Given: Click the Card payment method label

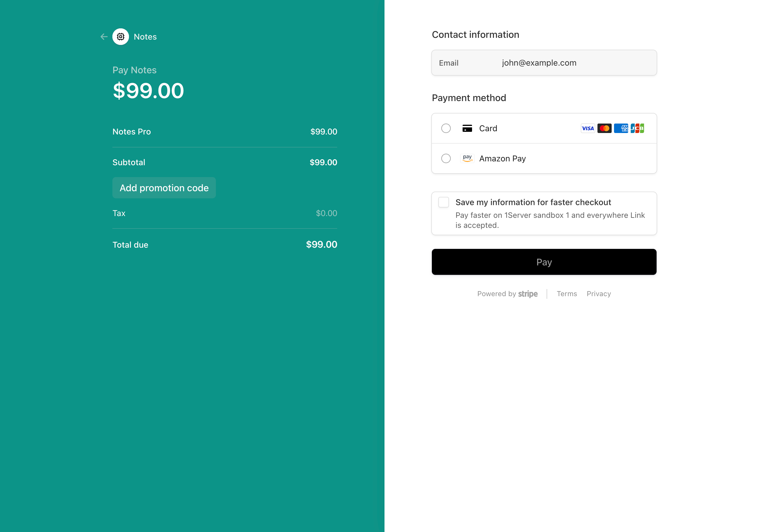Looking at the screenshot, I should pos(488,128).
